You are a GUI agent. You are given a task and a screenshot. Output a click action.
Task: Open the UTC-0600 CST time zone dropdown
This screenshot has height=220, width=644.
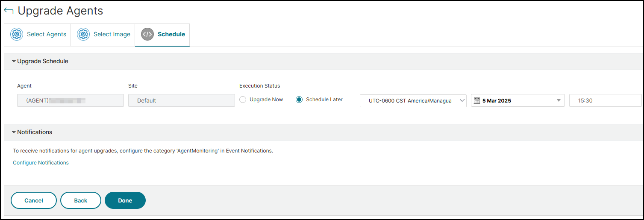tap(413, 101)
